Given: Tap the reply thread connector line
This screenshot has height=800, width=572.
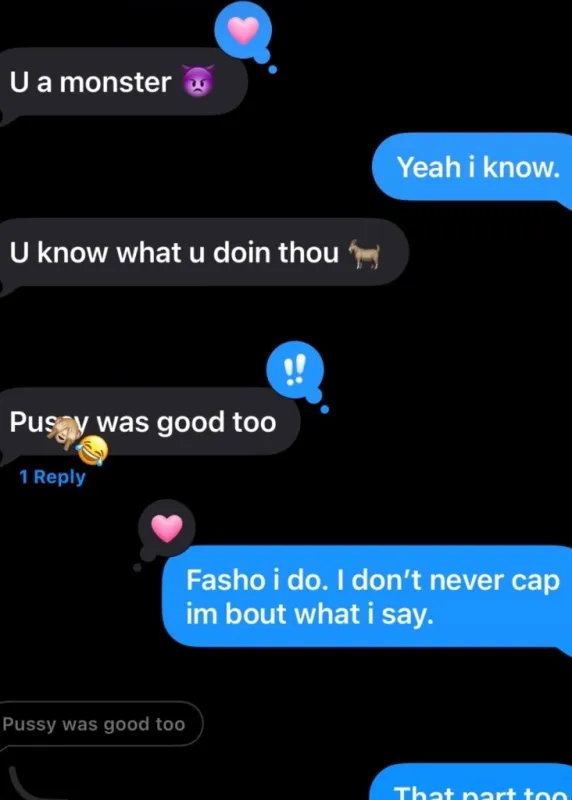Looking at the screenshot, I should 26,783.
